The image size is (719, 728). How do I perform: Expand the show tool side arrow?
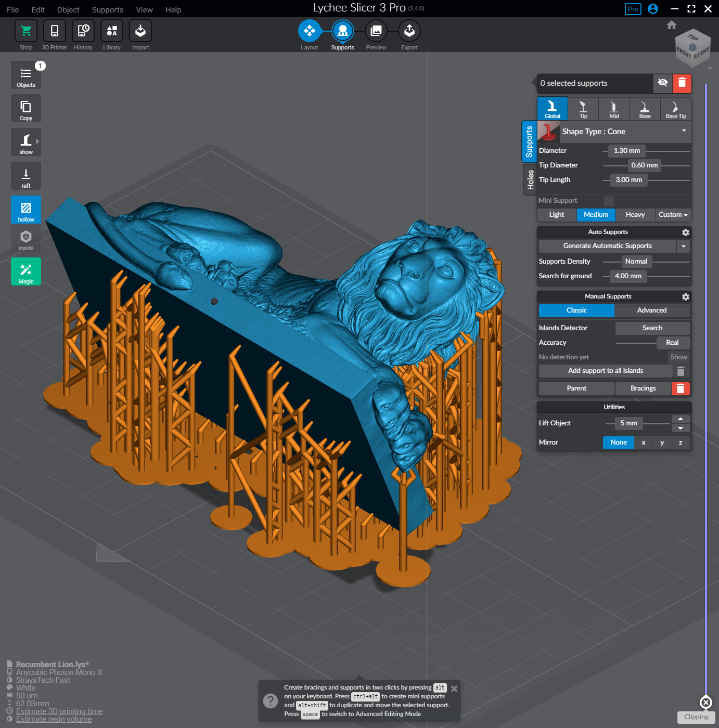(x=37, y=141)
